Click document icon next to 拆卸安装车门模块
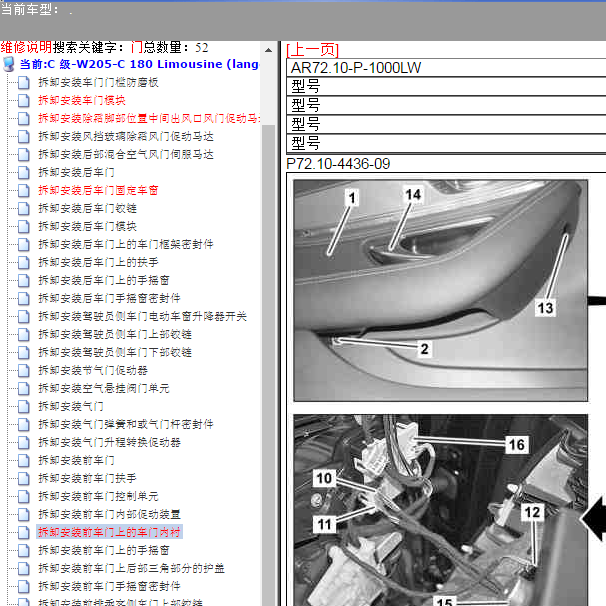The height and width of the screenshot is (606, 606). click(24, 100)
